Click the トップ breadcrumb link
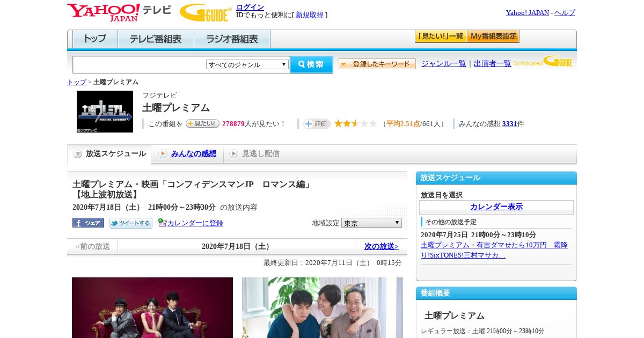This screenshot has width=644, height=338. click(x=76, y=82)
